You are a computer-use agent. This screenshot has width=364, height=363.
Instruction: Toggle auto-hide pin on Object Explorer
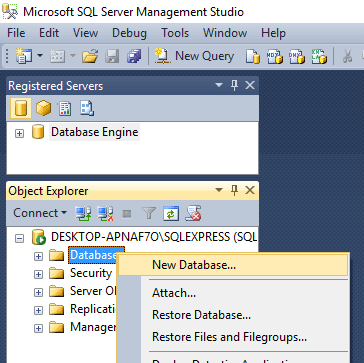click(234, 191)
